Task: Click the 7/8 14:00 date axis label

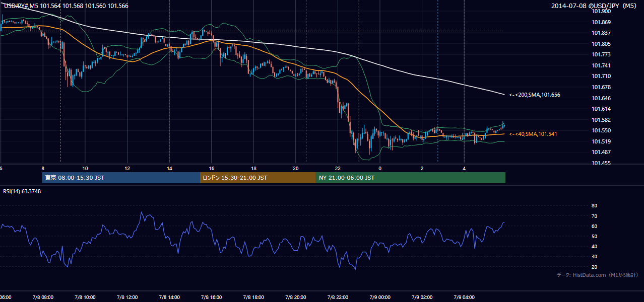Action: (169, 297)
